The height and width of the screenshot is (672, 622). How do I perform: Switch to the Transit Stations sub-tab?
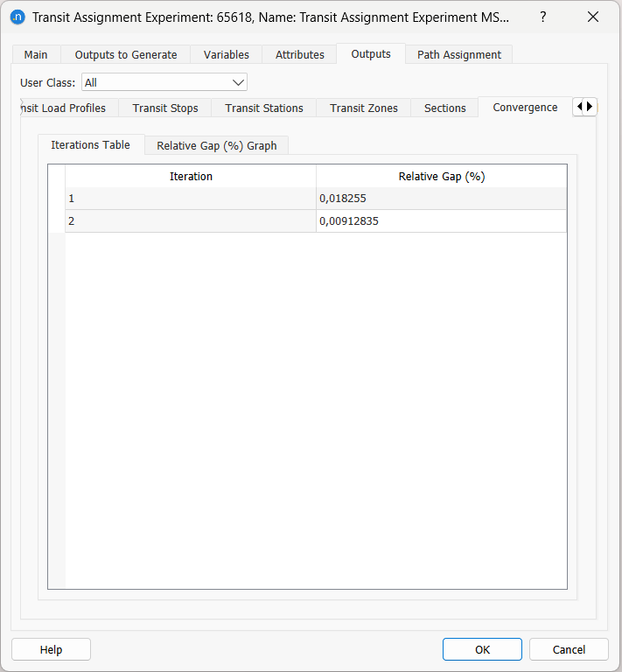264,108
